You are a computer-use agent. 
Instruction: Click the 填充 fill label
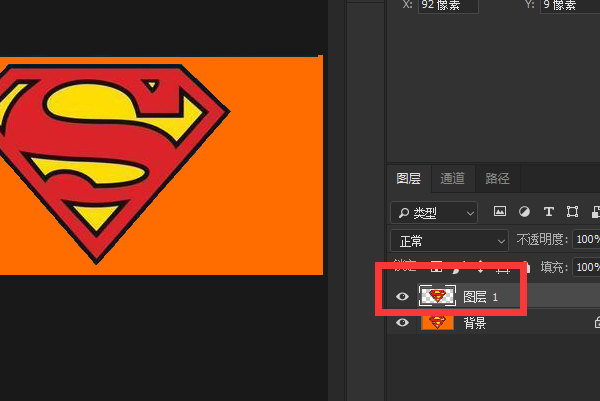(554, 267)
